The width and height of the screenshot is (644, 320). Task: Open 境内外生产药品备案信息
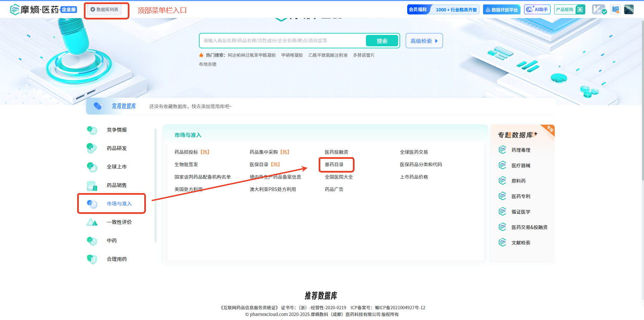point(275,177)
